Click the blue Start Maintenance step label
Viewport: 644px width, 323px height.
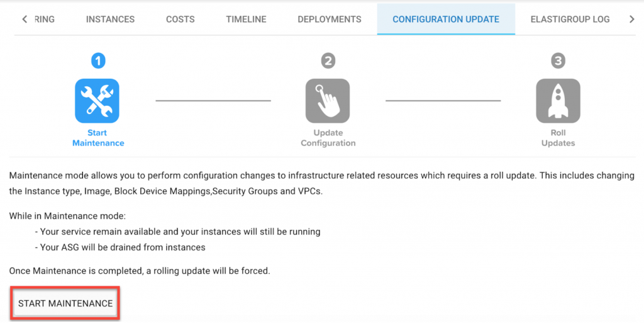pyautogui.click(x=98, y=138)
